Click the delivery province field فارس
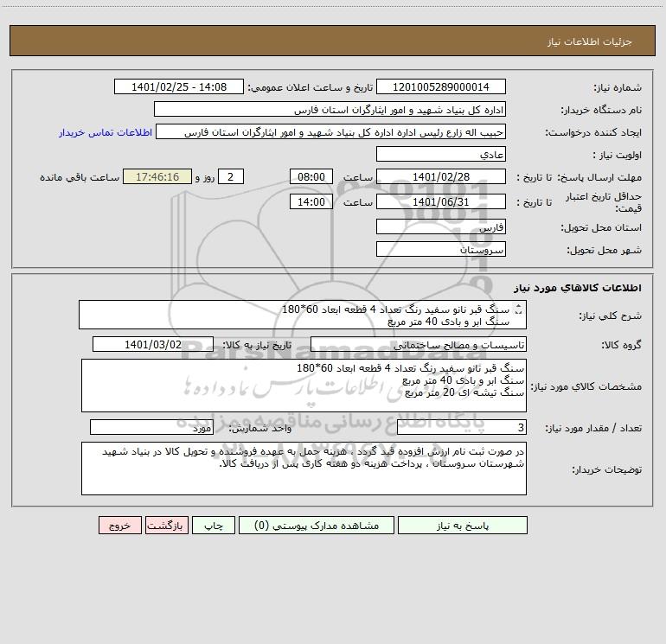The image size is (666, 644). (x=441, y=226)
